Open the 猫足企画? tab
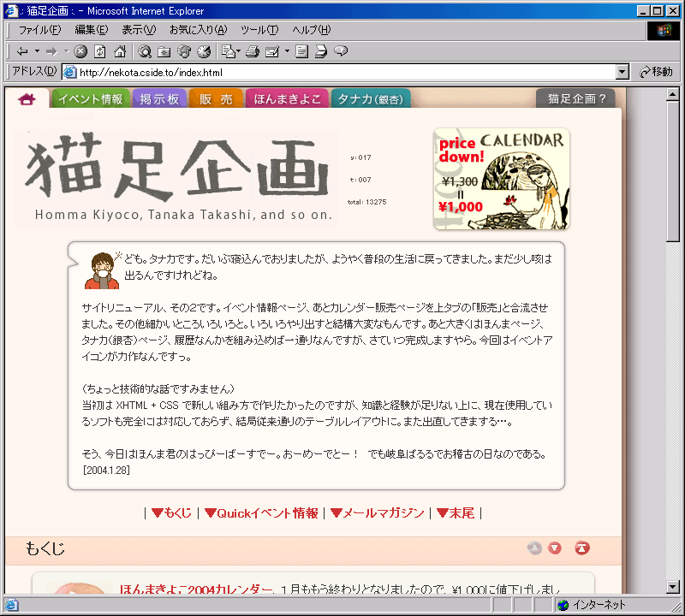 click(x=576, y=98)
